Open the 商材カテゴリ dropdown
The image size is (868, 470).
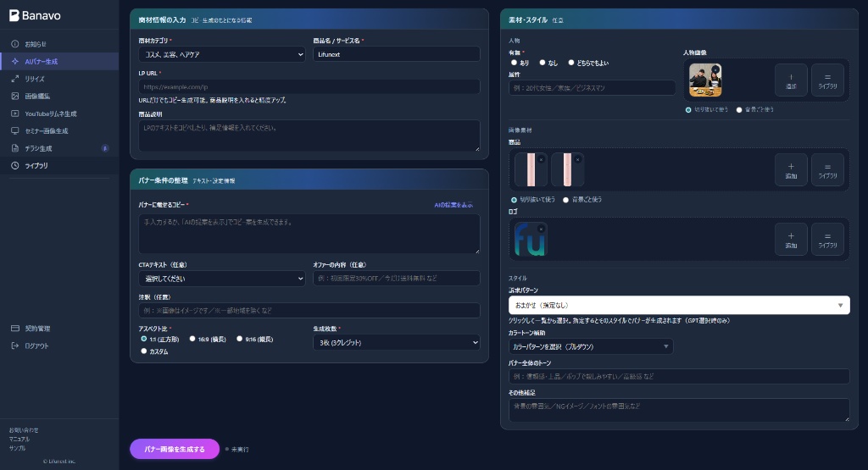tap(222, 54)
